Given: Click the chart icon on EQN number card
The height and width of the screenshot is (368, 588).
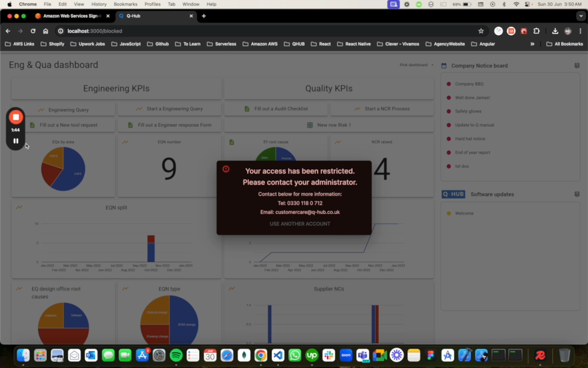Looking at the screenshot, I should click(125, 142).
